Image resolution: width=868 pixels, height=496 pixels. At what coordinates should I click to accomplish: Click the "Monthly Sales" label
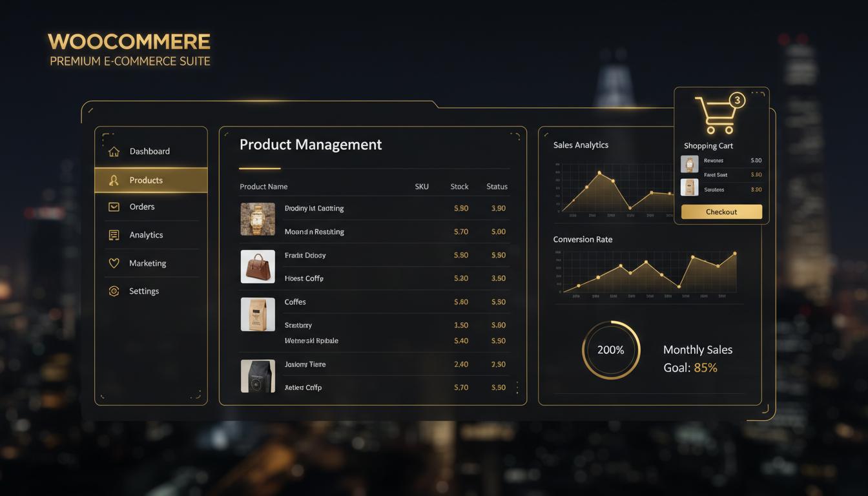[x=697, y=350]
